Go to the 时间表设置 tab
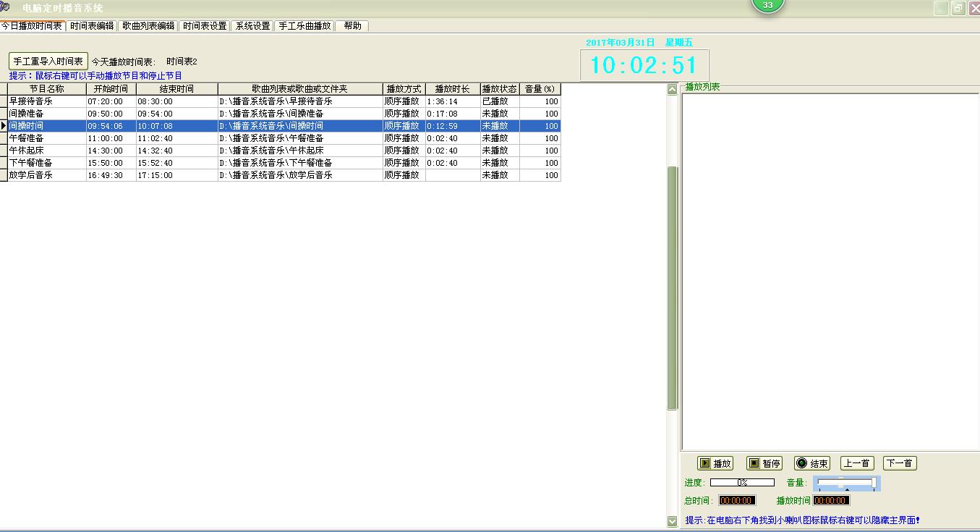 (x=205, y=26)
